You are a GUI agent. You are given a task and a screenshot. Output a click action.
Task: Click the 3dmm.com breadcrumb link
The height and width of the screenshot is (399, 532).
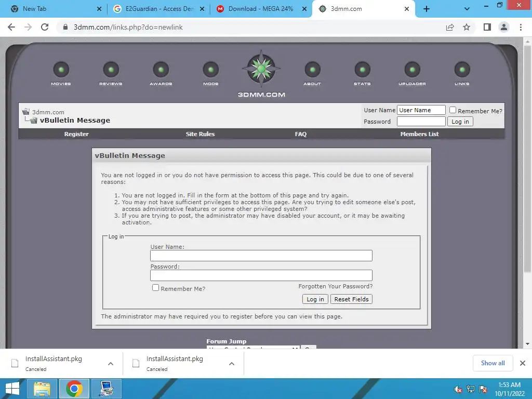(x=48, y=112)
